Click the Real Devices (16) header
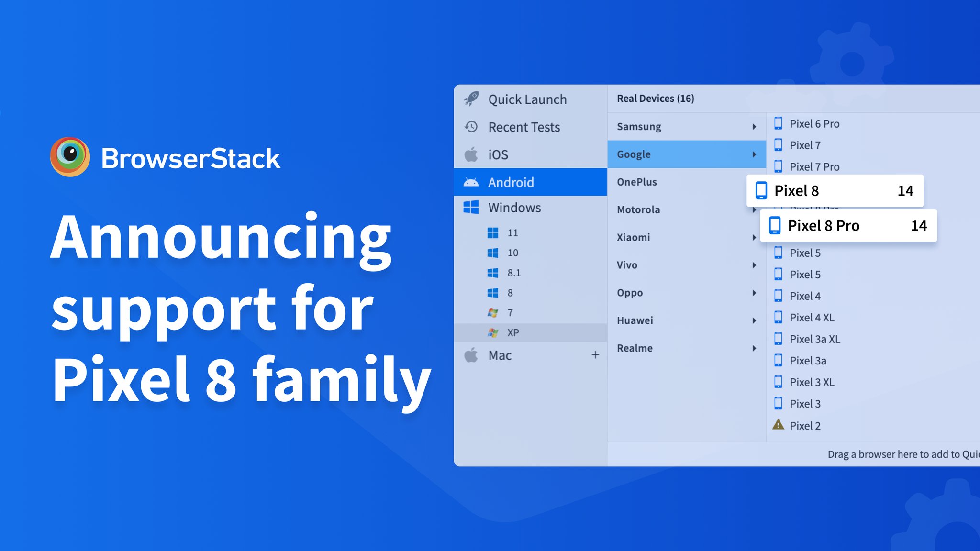980x551 pixels. pyautogui.click(x=655, y=99)
